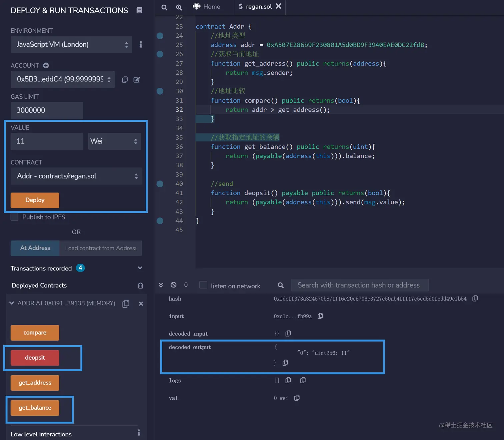The image size is (504, 440).
Task: Click 'function get_balance()' code line
Action: point(293,147)
